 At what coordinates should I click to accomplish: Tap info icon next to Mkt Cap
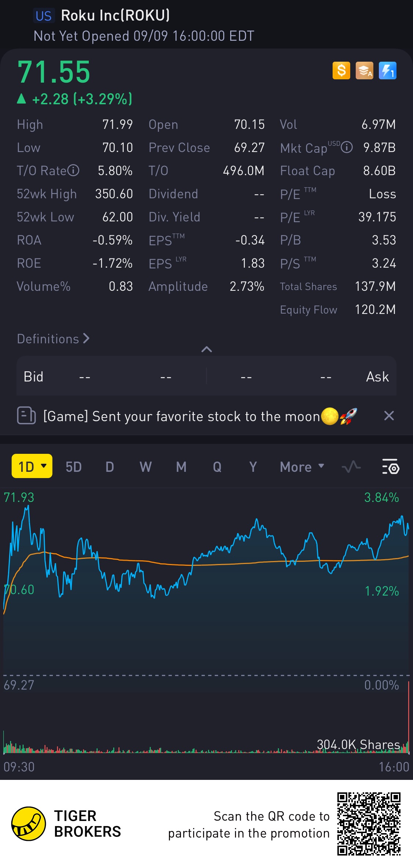pyautogui.click(x=347, y=148)
